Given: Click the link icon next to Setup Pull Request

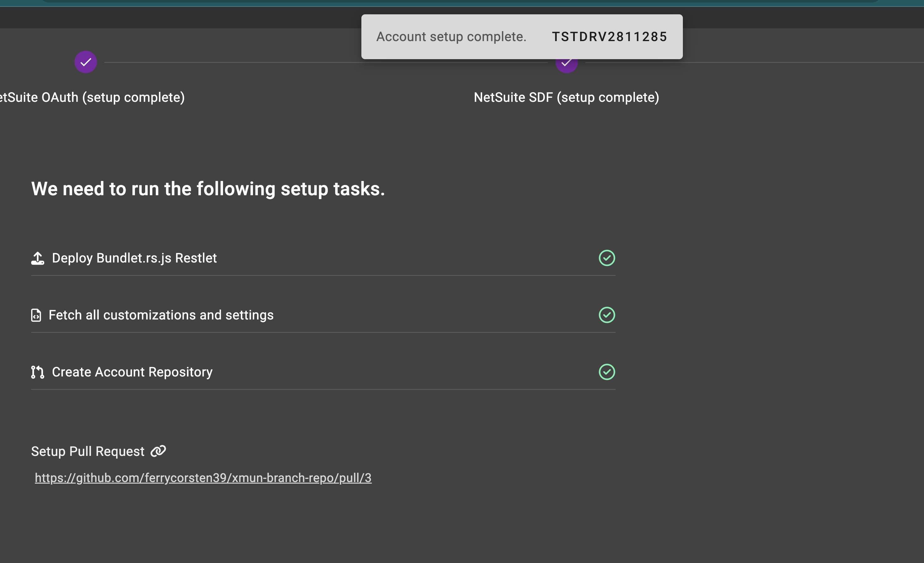Looking at the screenshot, I should pyautogui.click(x=158, y=451).
